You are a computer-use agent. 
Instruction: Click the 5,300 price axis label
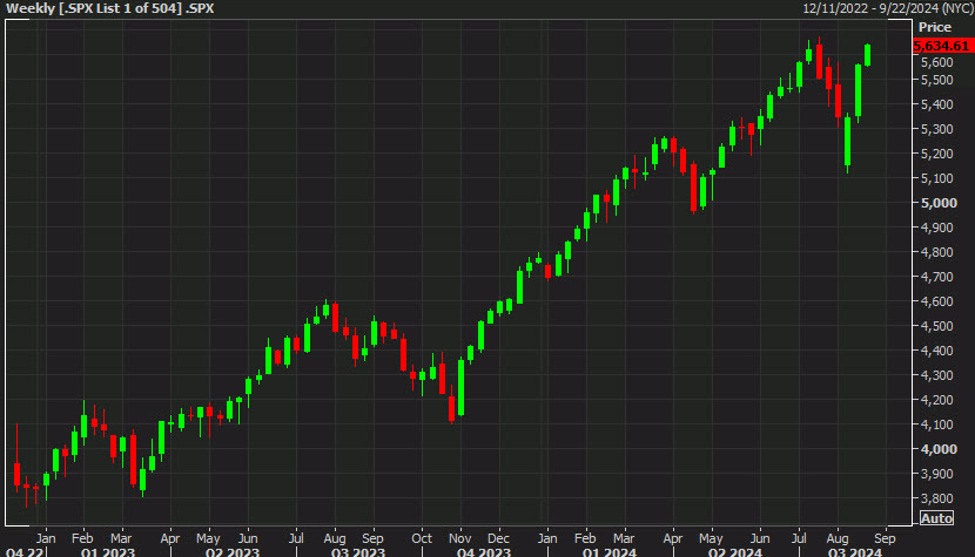point(936,129)
